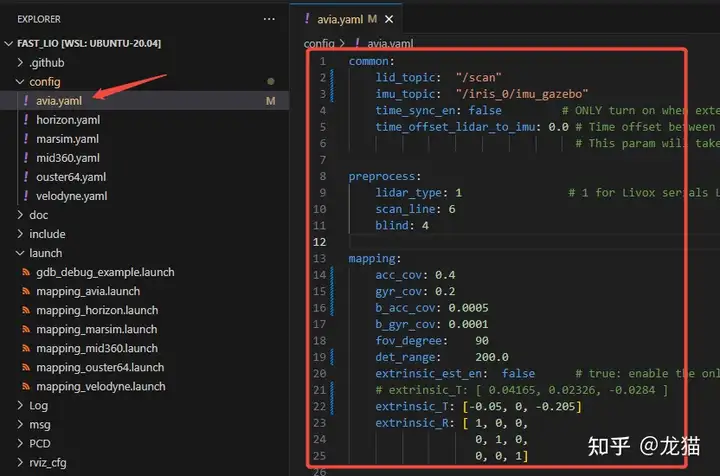Click det_range value 200.0
720x476 pixels.
492,357
